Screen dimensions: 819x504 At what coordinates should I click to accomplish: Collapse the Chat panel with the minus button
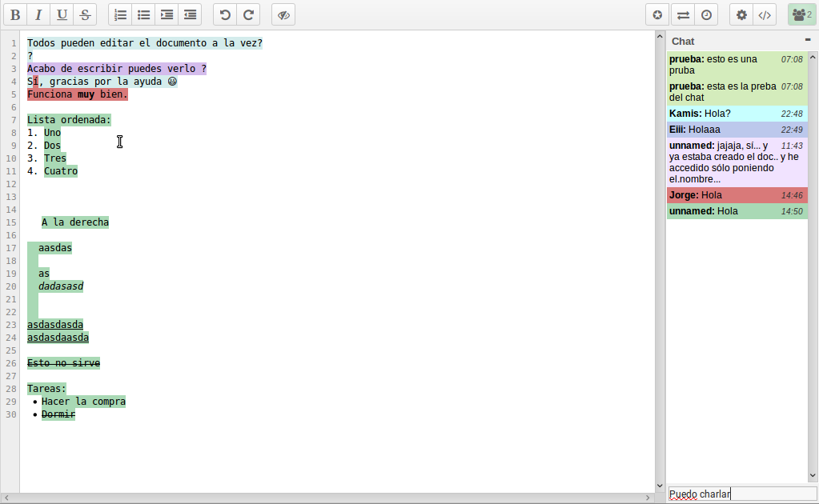[808, 40]
